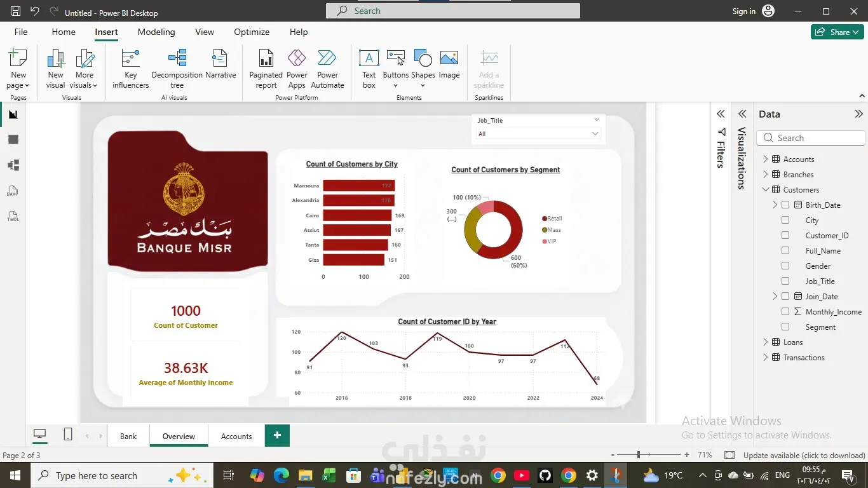Click the Mass legend color marker

545,230
